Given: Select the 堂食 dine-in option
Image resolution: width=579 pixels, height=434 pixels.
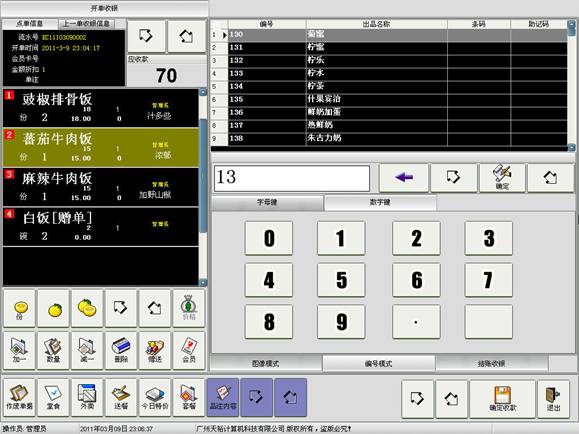Looking at the screenshot, I should [53, 397].
